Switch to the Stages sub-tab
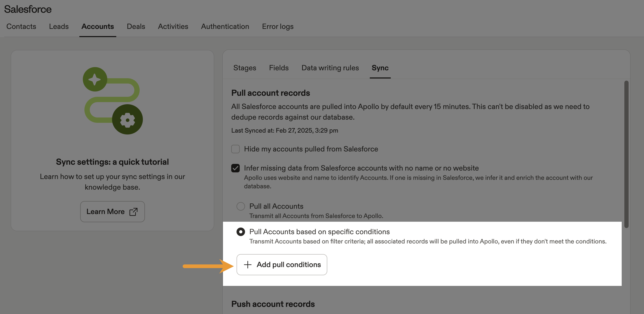Viewport: 644px width, 314px height. 245,68
